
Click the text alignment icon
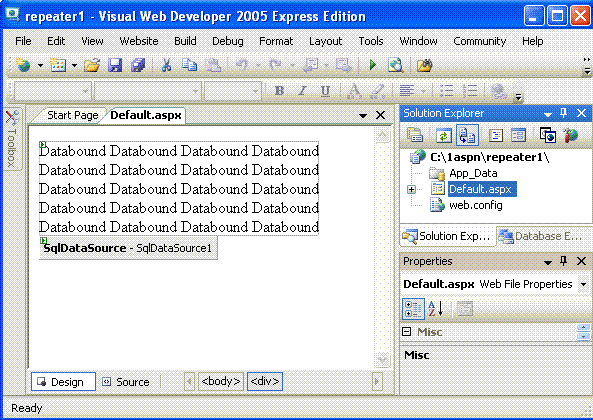point(407,91)
